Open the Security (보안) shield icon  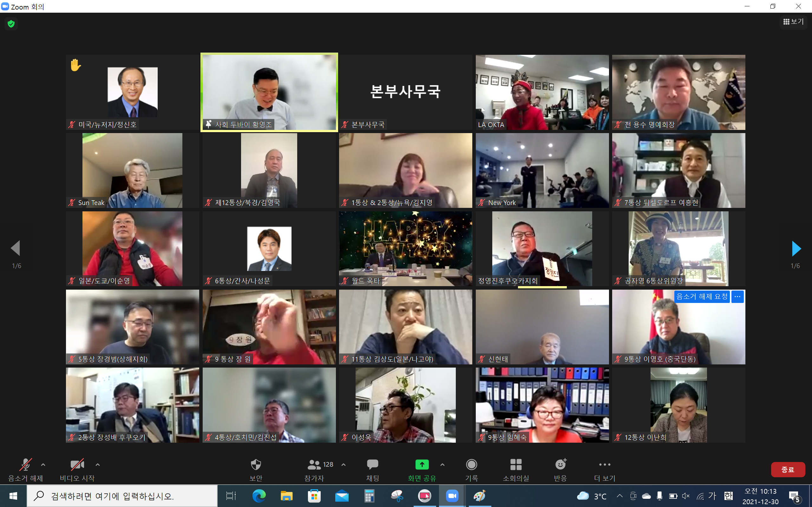(256, 465)
